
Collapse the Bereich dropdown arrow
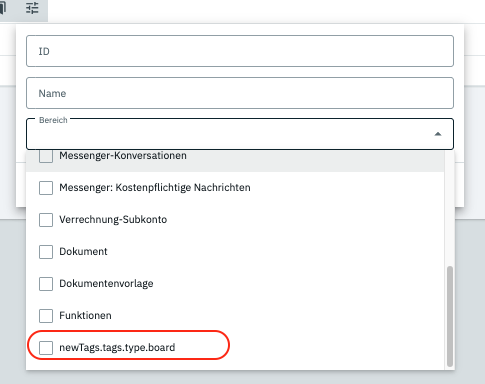point(438,134)
